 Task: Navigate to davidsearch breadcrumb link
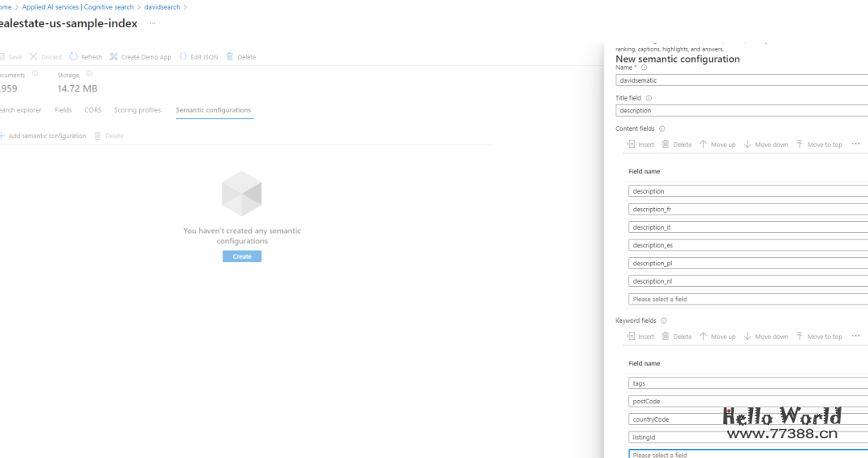(163, 7)
